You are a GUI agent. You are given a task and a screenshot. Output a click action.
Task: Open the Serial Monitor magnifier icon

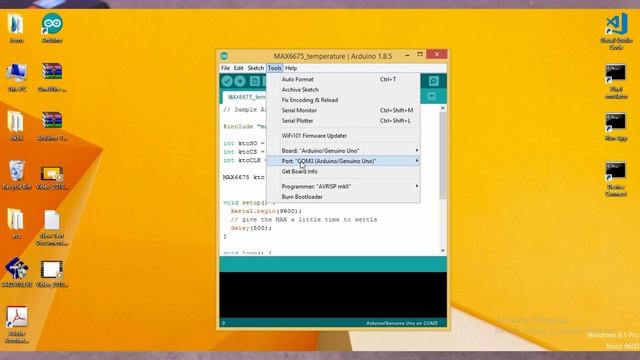pos(433,81)
